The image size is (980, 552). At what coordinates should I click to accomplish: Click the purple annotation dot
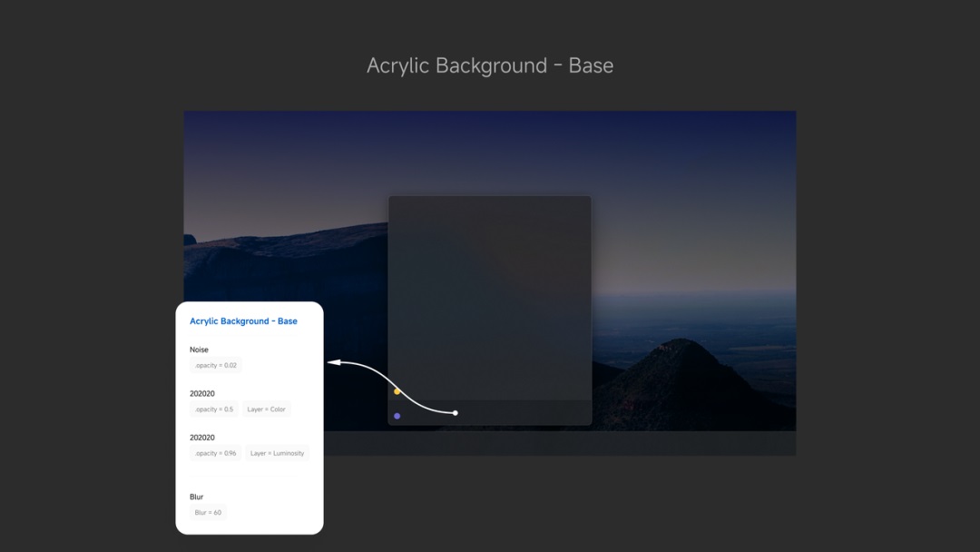pos(397,416)
